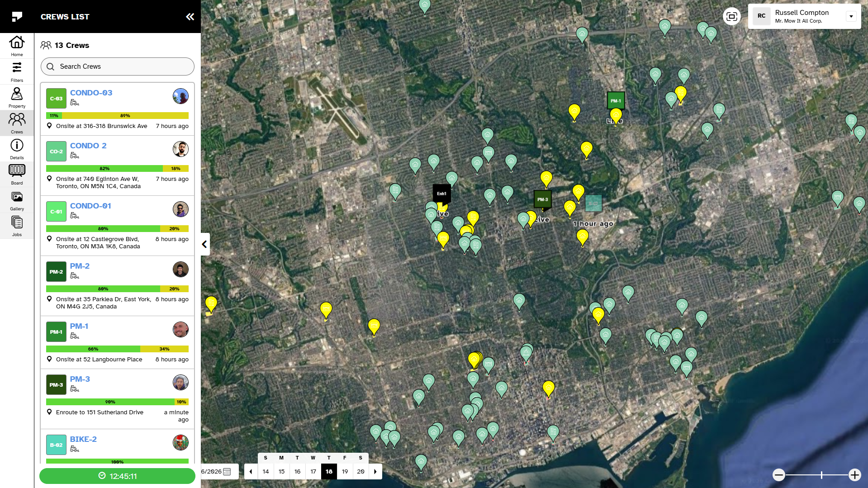
Task: Open the CONDO-03 crew link
Action: tap(91, 93)
